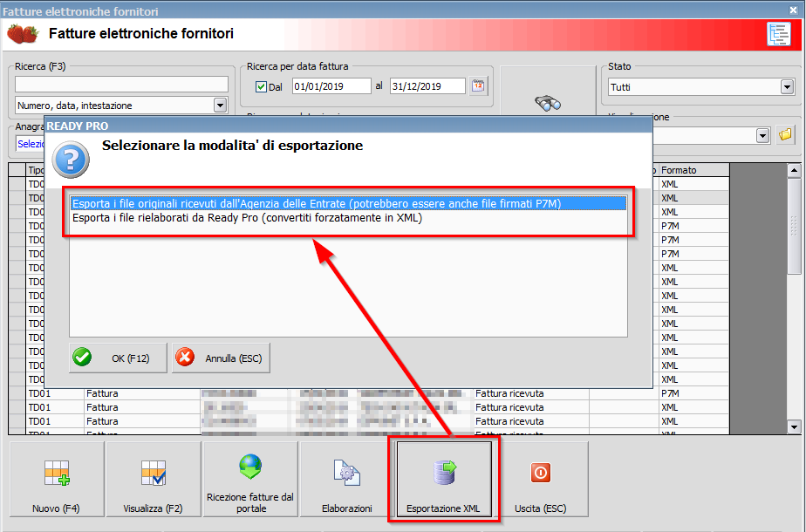
Task: Select export files reworked by Ready Pro
Action: tap(349, 218)
